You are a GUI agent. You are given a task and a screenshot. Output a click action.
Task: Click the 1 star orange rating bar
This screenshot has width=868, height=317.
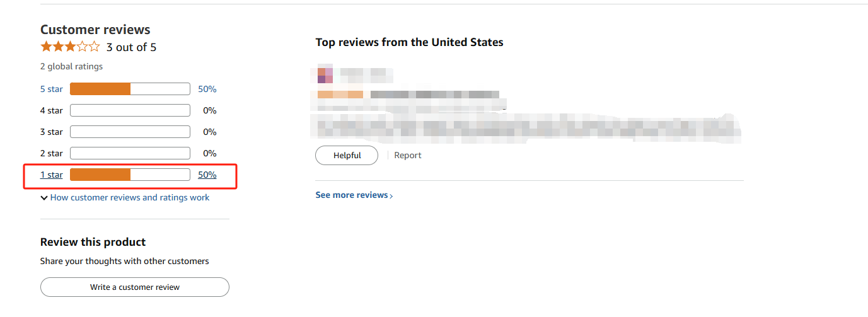pos(130,175)
